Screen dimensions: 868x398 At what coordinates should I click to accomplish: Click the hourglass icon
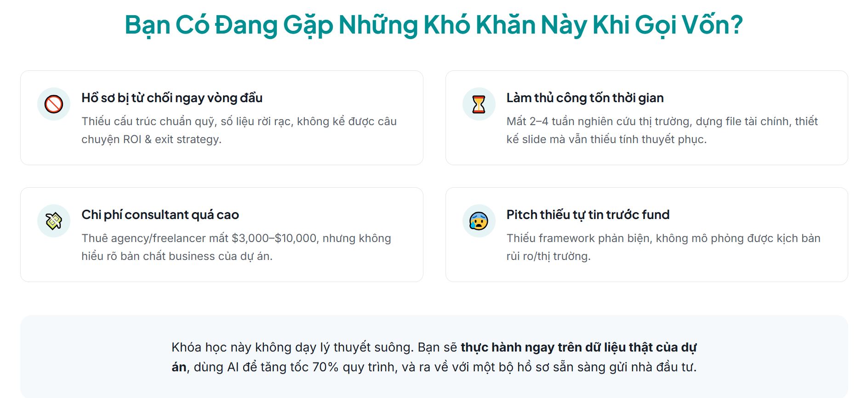coord(479,104)
